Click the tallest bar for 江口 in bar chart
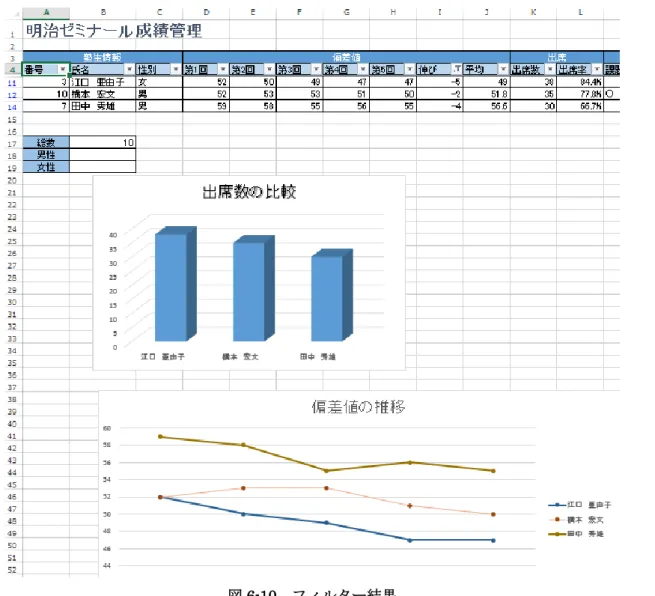655x596 pixels. click(171, 287)
